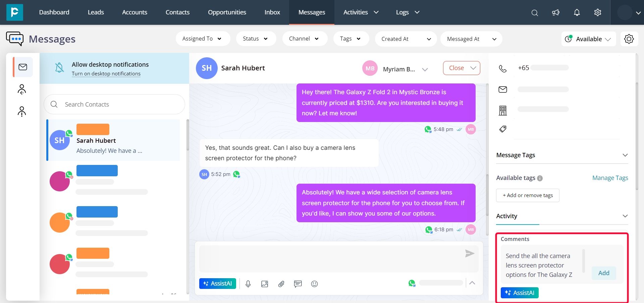Select the incoming contact sidebar icon
Screen dimensions: 644x303
click(22, 89)
